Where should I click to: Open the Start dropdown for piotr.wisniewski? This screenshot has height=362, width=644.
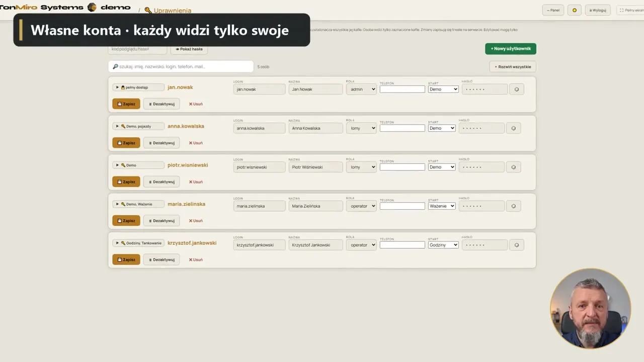442,167
